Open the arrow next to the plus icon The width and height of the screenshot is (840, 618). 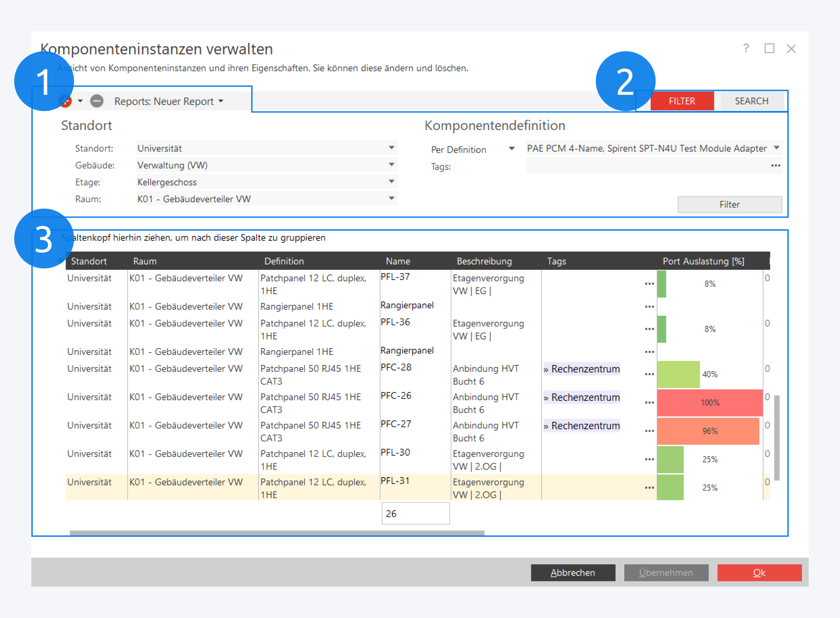coord(80,101)
